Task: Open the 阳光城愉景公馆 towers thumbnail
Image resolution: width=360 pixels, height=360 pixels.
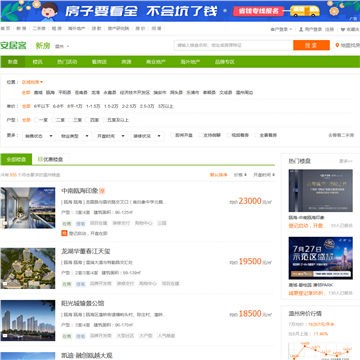Action: point(28,320)
